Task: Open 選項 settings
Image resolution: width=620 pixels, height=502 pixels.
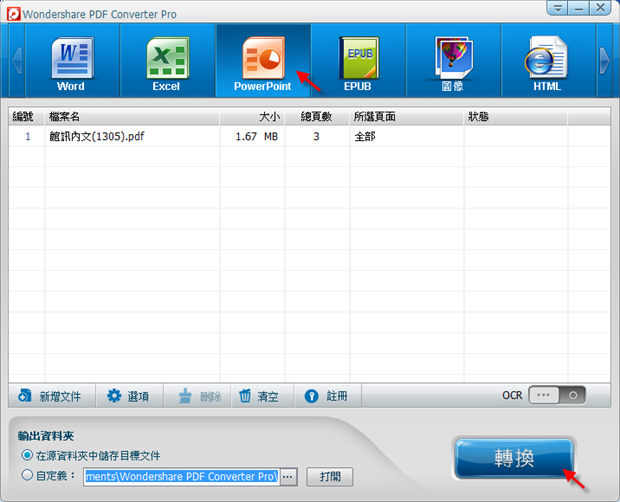Action: [129, 396]
